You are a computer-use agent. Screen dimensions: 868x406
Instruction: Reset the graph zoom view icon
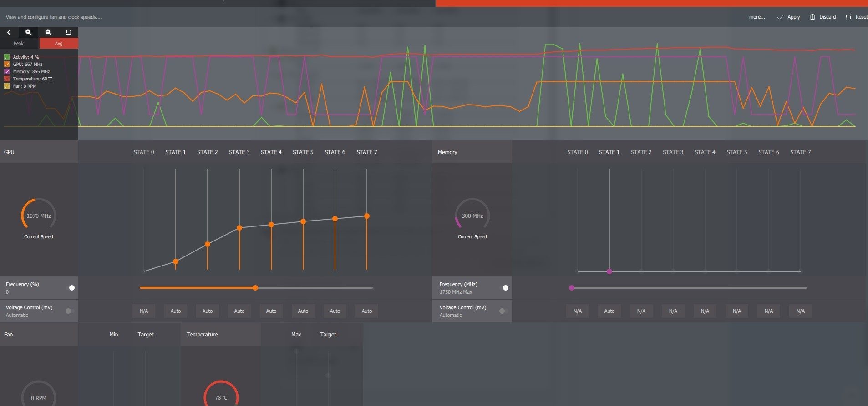[x=68, y=32]
